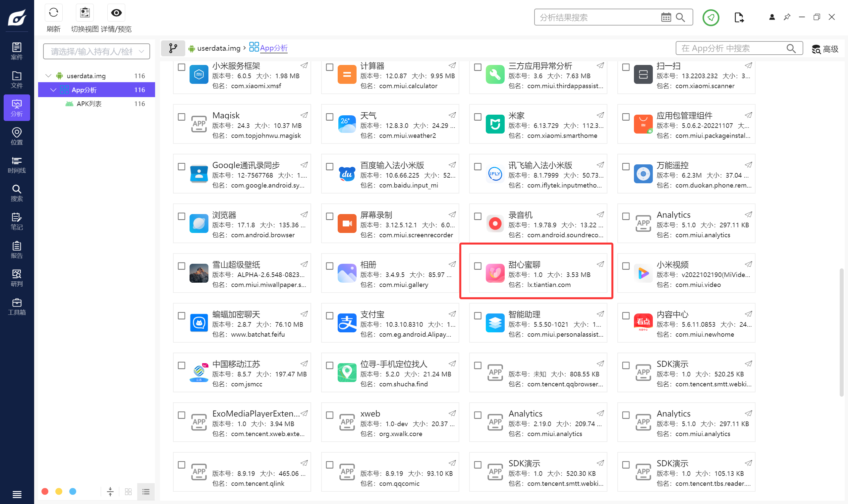This screenshot has width=848, height=504.
Task: Check the 米家 app checkbox
Action: [x=478, y=117]
